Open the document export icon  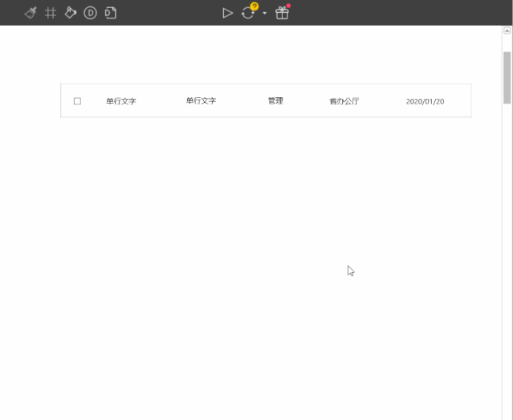(111, 13)
